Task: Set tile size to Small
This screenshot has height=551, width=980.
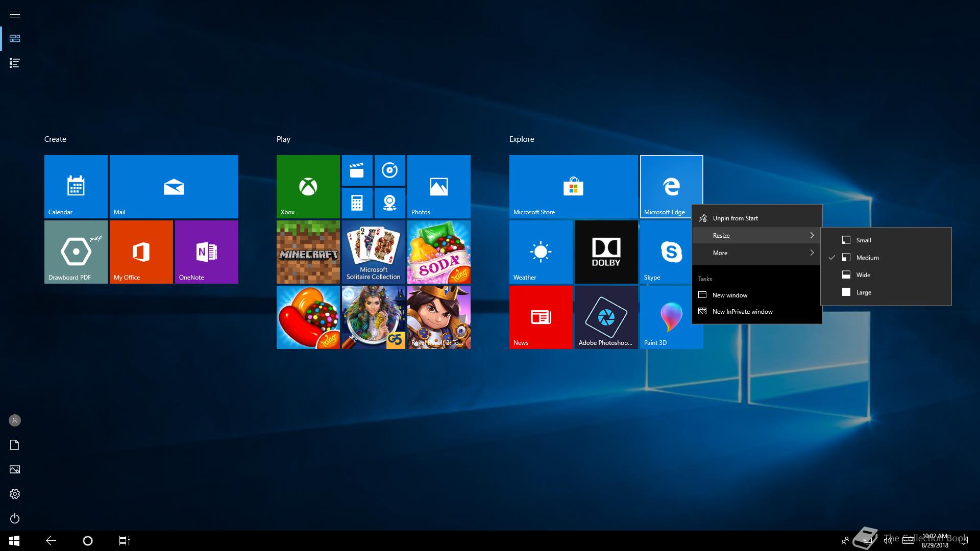Action: click(x=886, y=240)
